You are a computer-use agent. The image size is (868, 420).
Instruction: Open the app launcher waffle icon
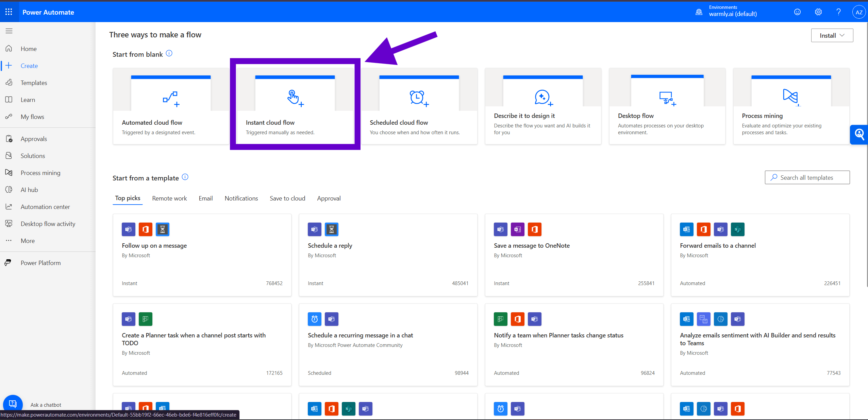pyautogui.click(x=9, y=12)
